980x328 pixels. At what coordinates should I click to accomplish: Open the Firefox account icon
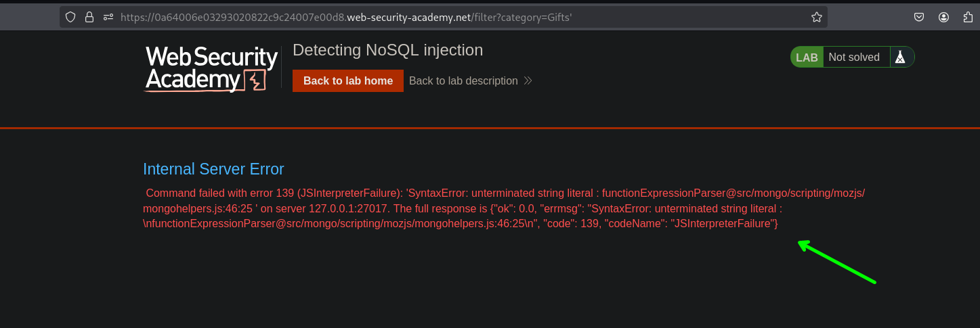point(943,18)
